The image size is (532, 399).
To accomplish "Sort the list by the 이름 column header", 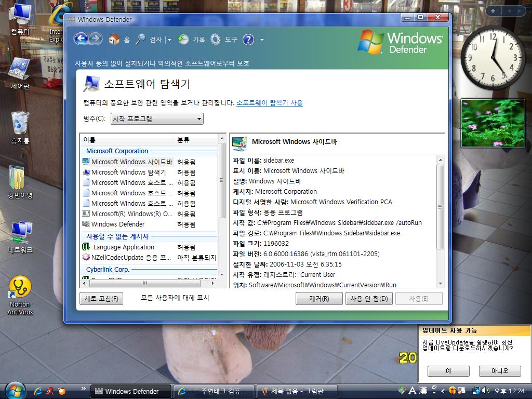I will point(127,140).
